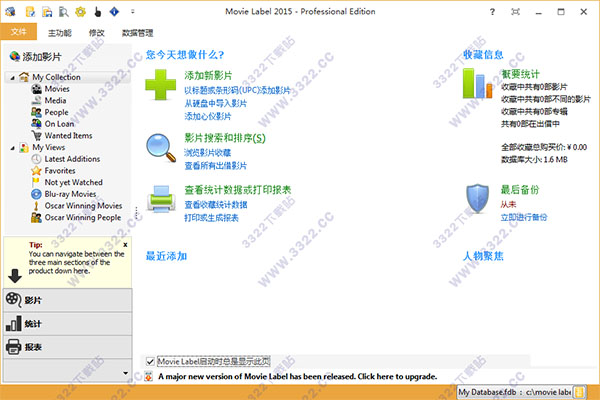The image size is (600, 400).
Task: Click My Database.fdb in the status bar
Action: point(488,392)
